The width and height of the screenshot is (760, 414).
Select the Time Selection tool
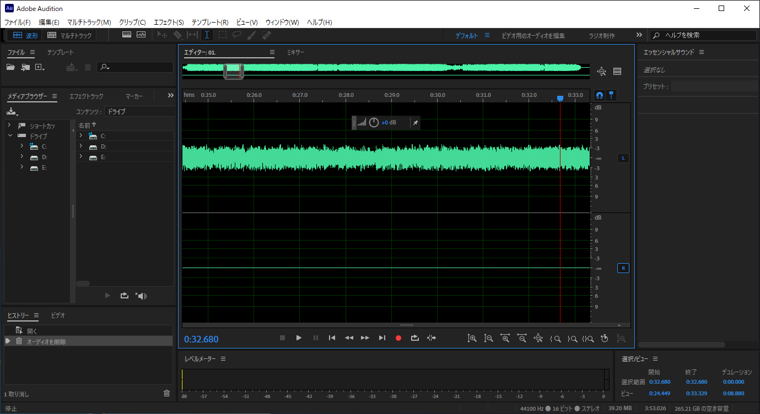pyautogui.click(x=207, y=35)
